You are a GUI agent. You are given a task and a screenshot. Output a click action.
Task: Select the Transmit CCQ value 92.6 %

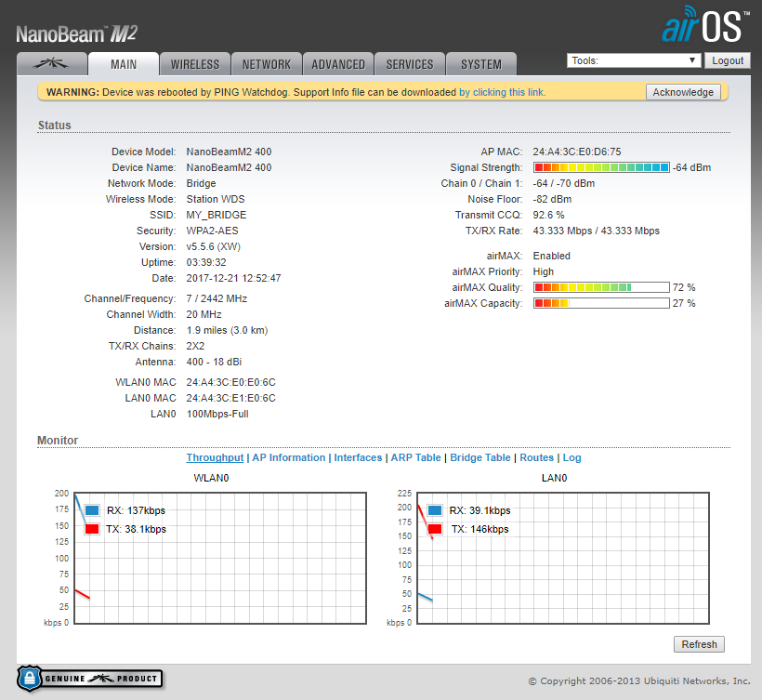548,215
